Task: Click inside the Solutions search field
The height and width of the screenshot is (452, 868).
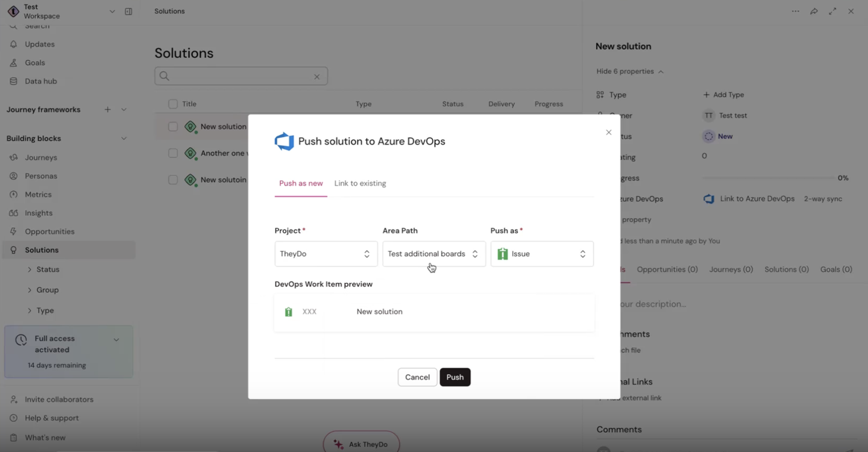Action: tap(241, 76)
